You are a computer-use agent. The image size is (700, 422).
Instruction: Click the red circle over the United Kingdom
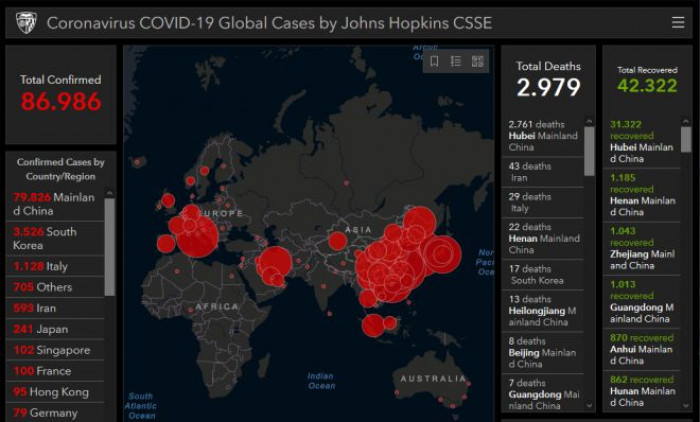(x=168, y=201)
